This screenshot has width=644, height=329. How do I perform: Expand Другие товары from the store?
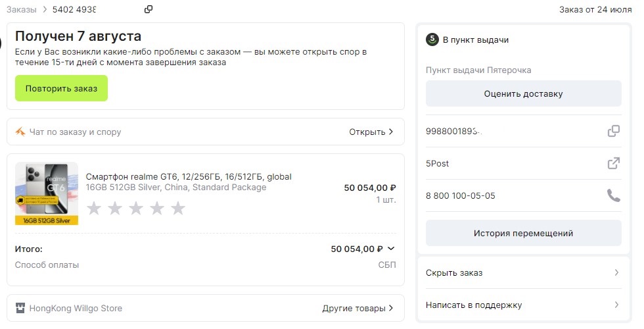(391, 308)
